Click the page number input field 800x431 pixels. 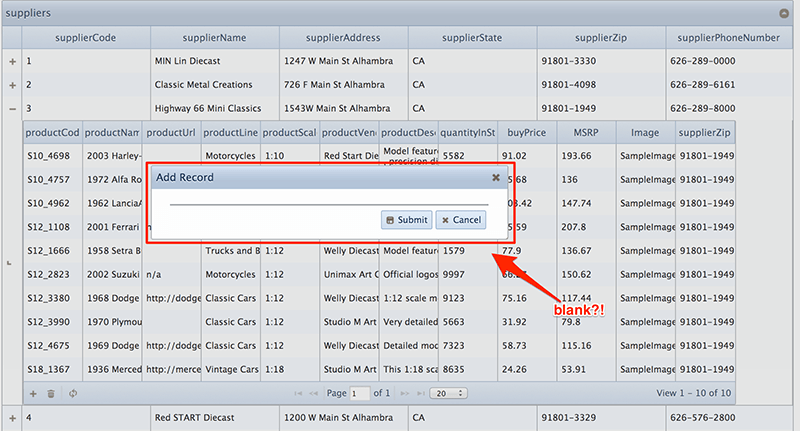[x=359, y=394]
